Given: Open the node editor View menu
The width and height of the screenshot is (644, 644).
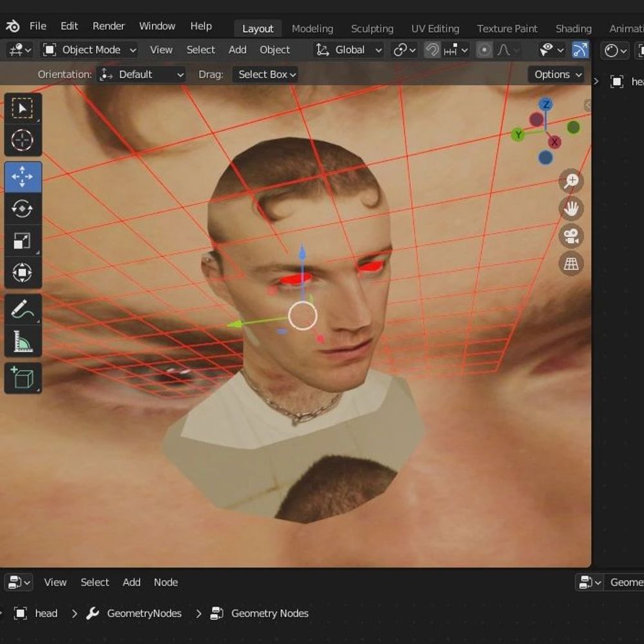Looking at the screenshot, I should (55, 582).
